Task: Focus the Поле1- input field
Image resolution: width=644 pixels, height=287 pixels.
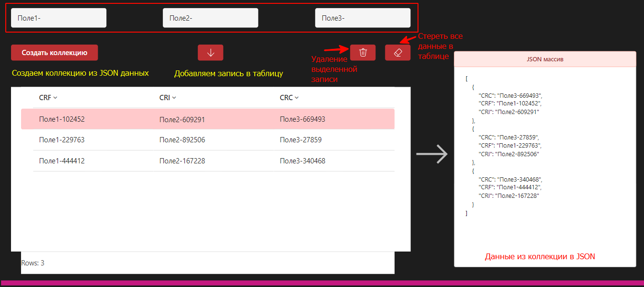Action: 58,18
